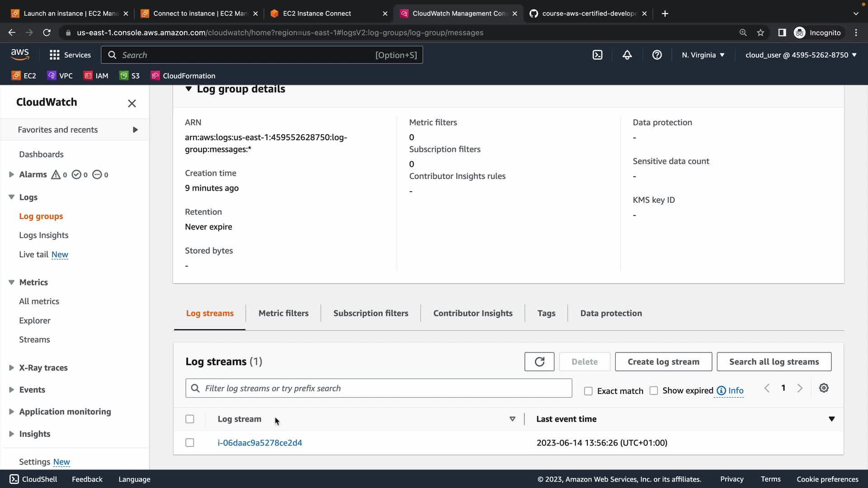The image size is (868, 488).
Task: Open the AWS help question-mark menu
Action: click(657, 55)
